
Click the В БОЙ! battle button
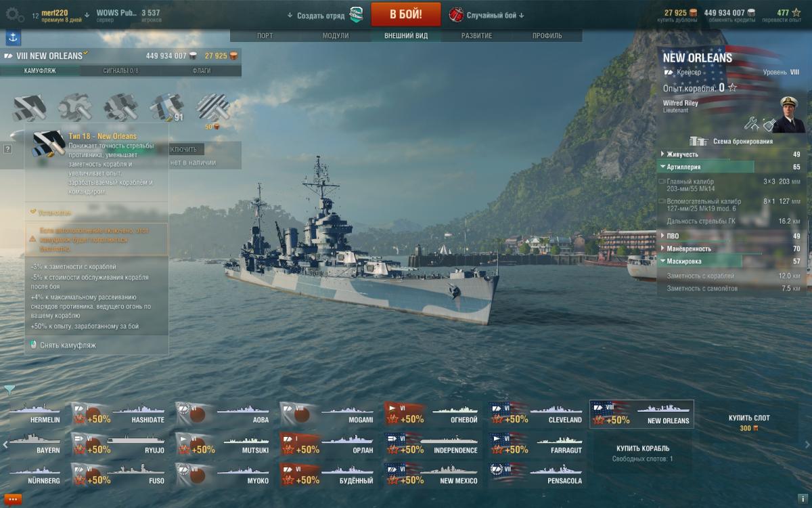tap(405, 14)
